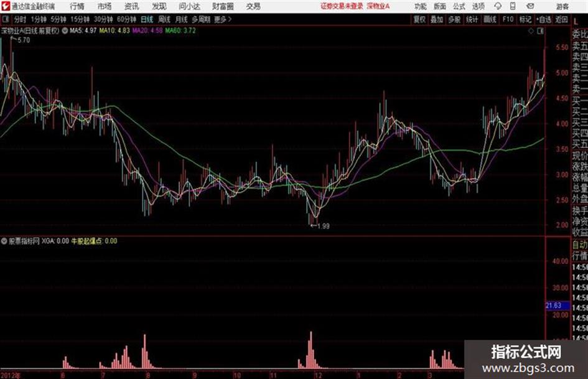Open the 选项 menu
Image resolution: width=588 pixels, height=379 pixels.
478,6
